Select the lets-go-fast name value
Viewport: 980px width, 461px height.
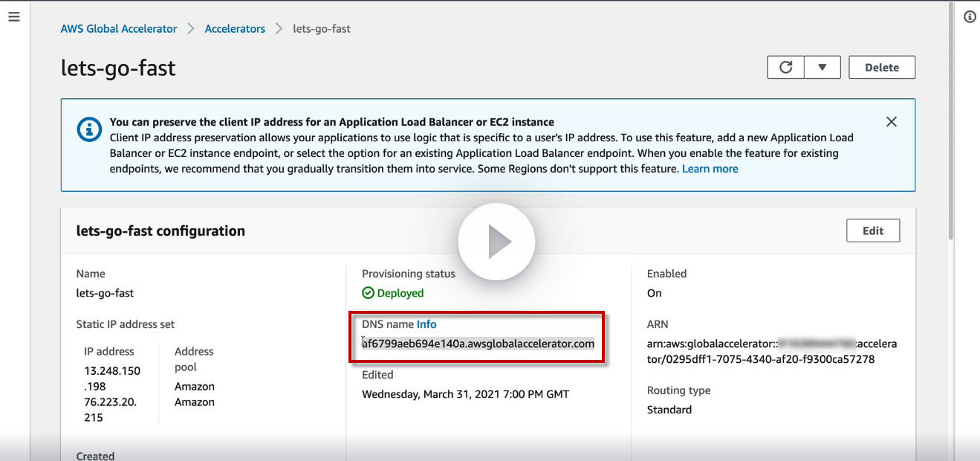[x=105, y=293]
